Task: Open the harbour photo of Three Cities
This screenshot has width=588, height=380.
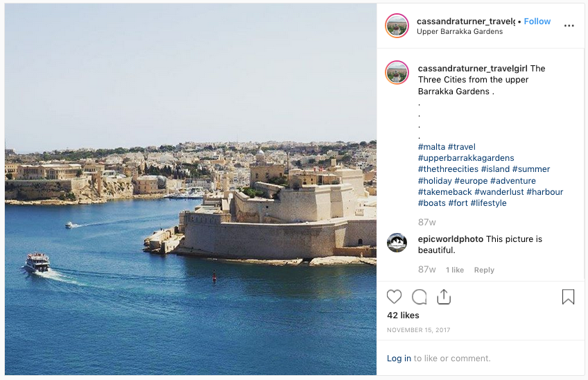Action: (191, 189)
